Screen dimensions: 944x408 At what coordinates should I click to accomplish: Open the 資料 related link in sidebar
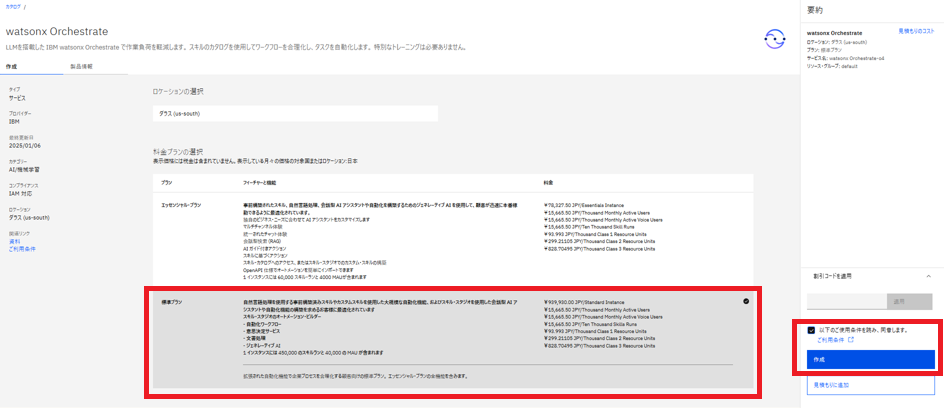tap(14, 241)
